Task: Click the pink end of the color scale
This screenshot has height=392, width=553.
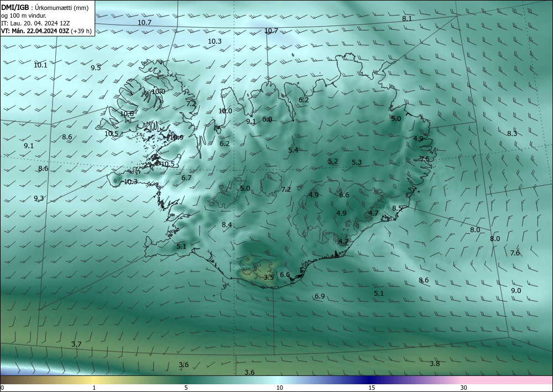Action: [x=508, y=380]
